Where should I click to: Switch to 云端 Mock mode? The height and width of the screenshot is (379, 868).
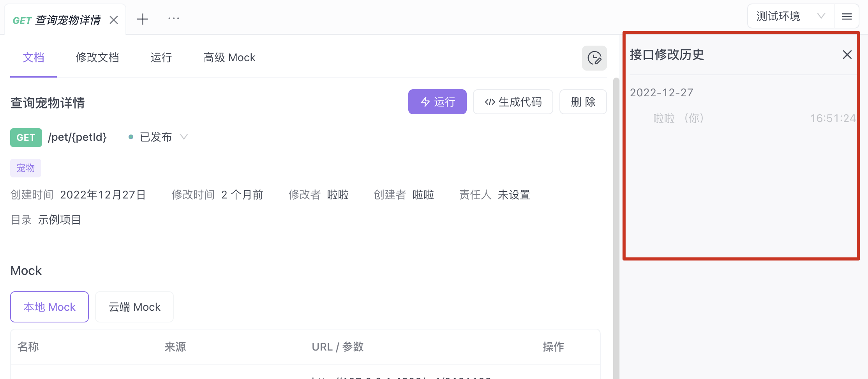[134, 306]
